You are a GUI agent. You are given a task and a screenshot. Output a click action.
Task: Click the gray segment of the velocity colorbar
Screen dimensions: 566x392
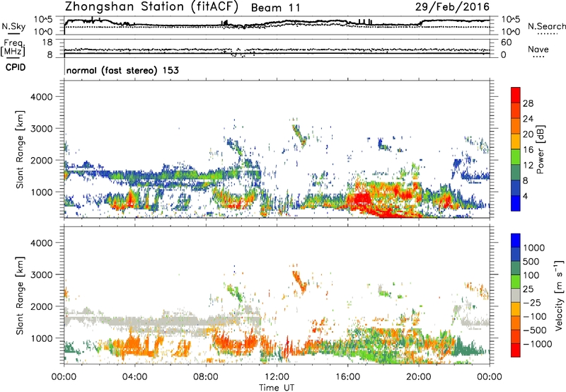[x=516, y=295]
